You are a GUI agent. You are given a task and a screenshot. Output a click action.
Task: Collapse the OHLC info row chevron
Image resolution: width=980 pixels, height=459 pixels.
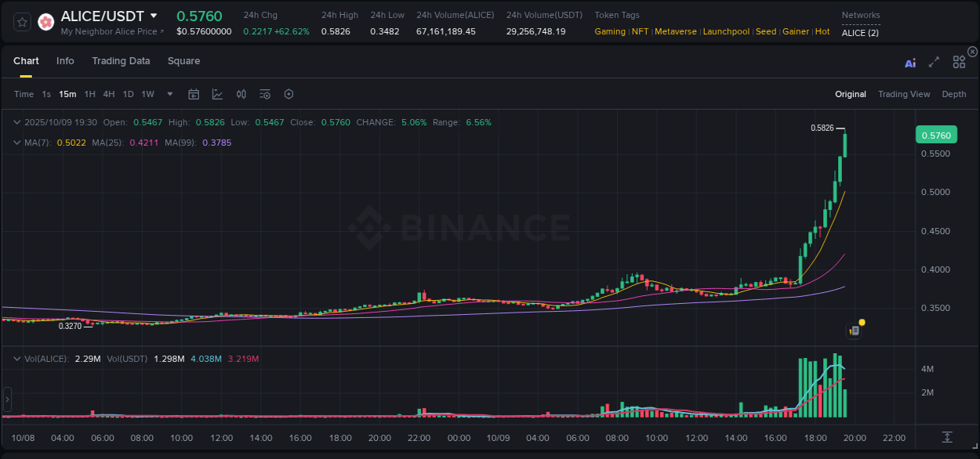(16, 122)
